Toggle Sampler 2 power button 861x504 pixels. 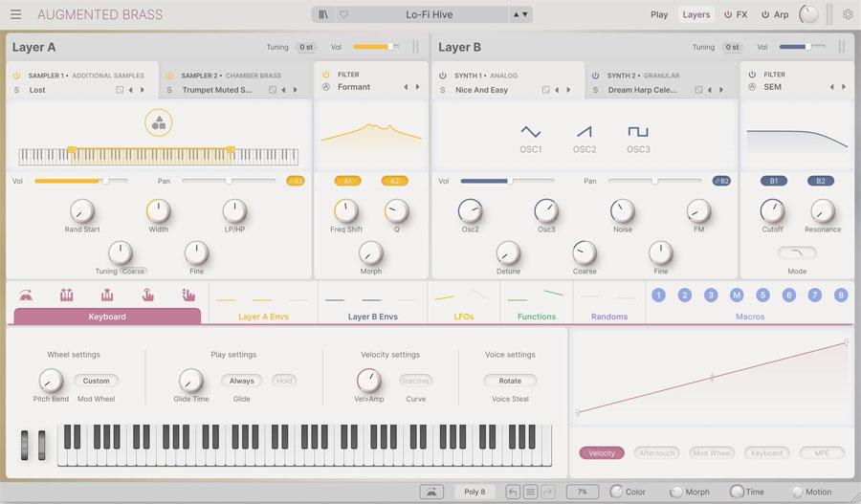pyautogui.click(x=169, y=76)
